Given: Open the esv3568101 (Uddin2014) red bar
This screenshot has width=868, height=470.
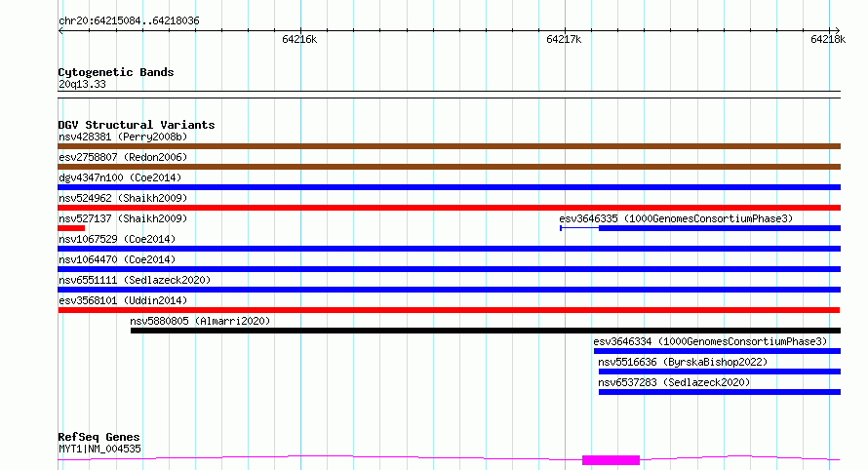Looking at the screenshot, I should point(449,310).
